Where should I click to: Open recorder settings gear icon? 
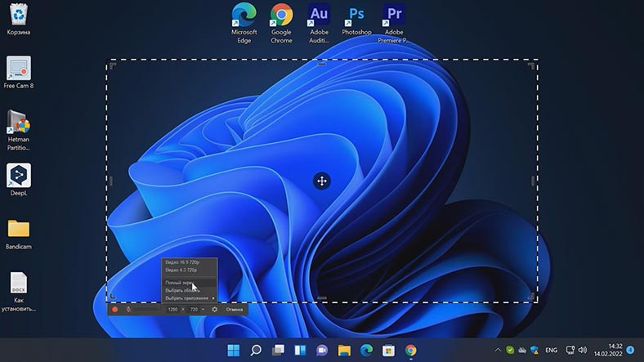214,310
